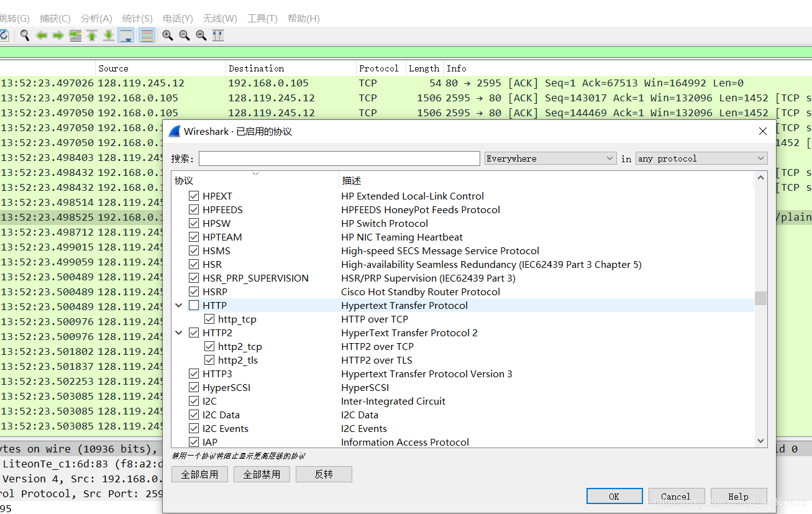Image resolution: width=812 pixels, height=514 pixels.
Task: Open the 分析(A) menu
Action: pos(96,18)
